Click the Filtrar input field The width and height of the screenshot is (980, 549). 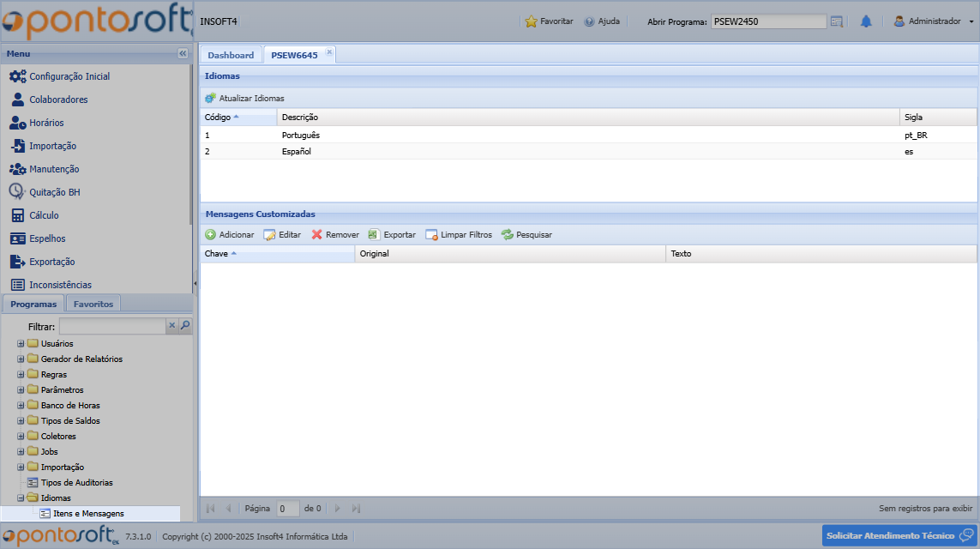[111, 327]
